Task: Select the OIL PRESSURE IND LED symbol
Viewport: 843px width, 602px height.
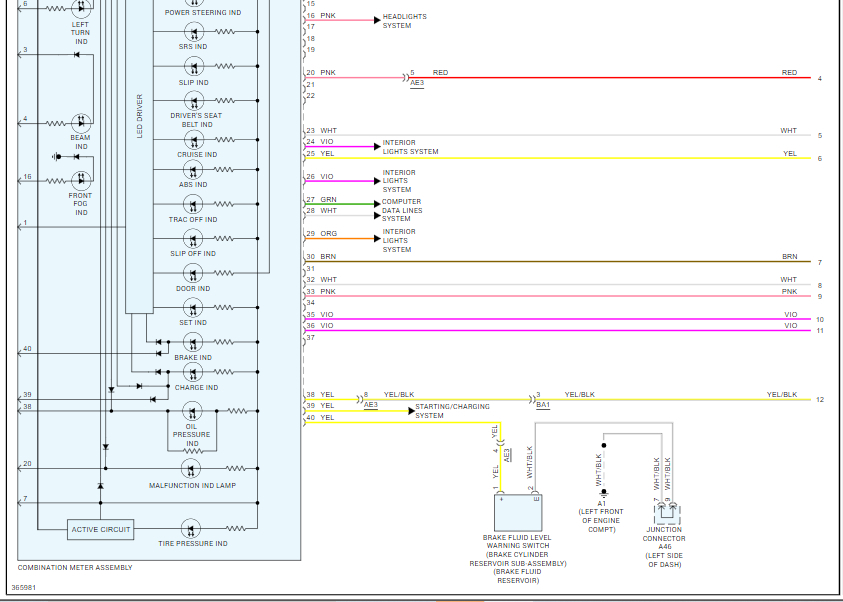Action: [x=192, y=411]
